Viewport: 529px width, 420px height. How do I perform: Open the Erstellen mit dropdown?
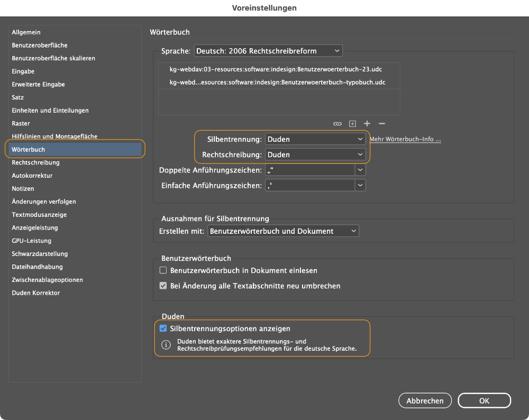tap(283, 231)
